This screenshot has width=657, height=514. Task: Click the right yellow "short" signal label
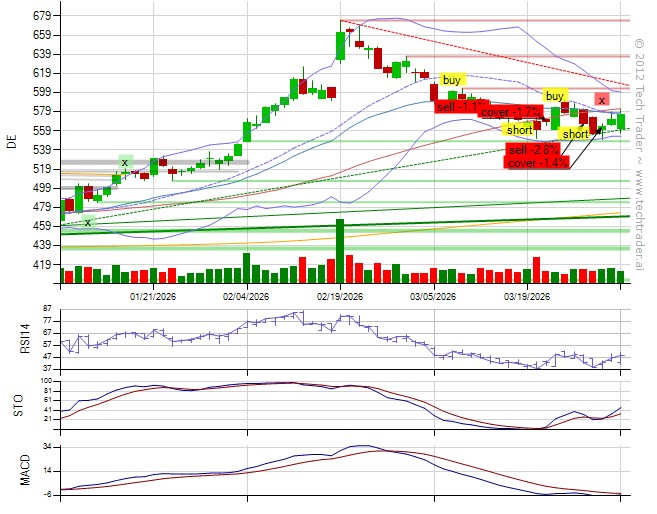click(x=575, y=134)
